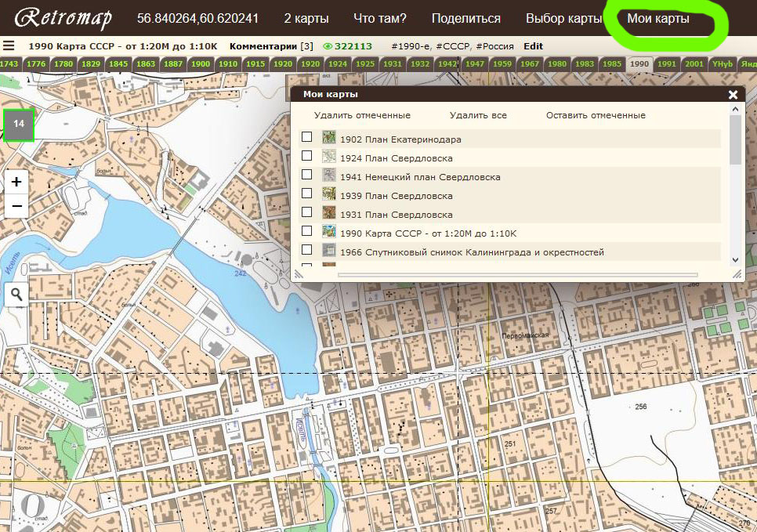Open the hamburger menu below Retromap logo
The height and width of the screenshot is (532, 757).
click(x=9, y=46)
